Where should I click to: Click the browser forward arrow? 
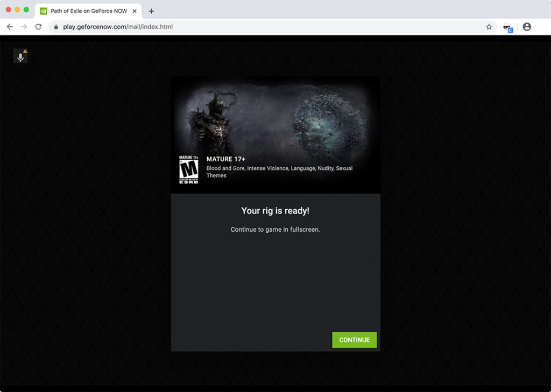tap(24, 27)
